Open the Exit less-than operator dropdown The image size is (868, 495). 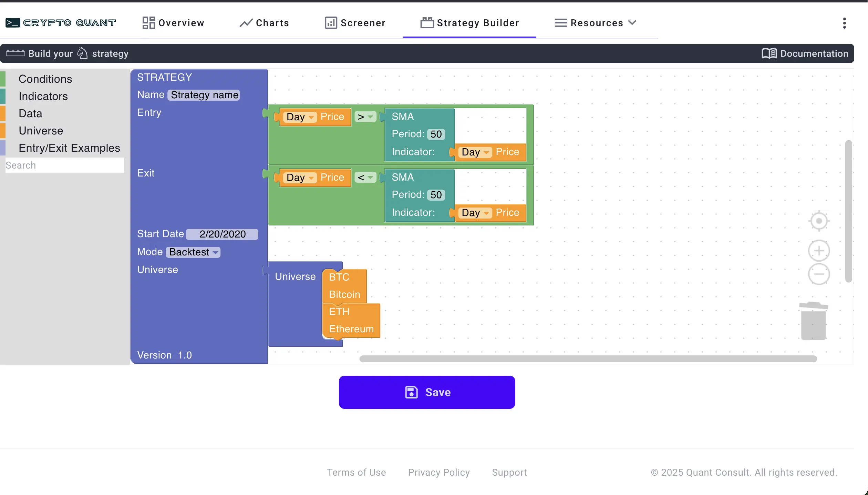tap(365, 178)
